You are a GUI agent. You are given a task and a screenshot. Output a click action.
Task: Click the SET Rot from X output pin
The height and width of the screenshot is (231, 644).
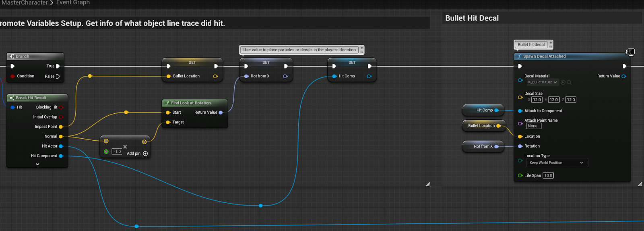click(285, 76)
